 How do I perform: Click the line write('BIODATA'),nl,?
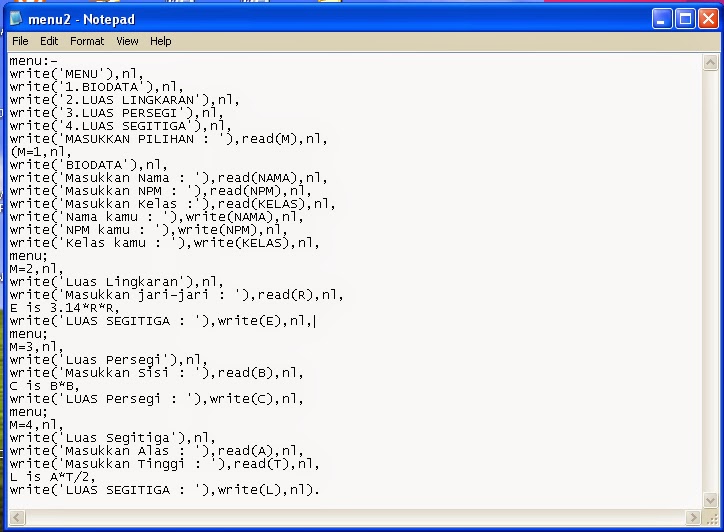point(88,165)
